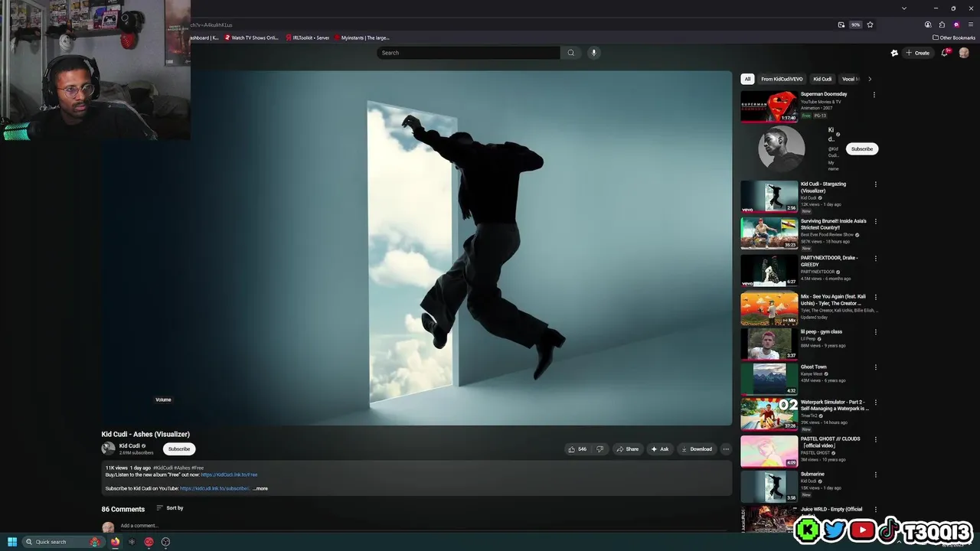Click the Kid Cudi round profile picture card
The width and height of the screenshot is (980, 551).
(x=781, y=148)
